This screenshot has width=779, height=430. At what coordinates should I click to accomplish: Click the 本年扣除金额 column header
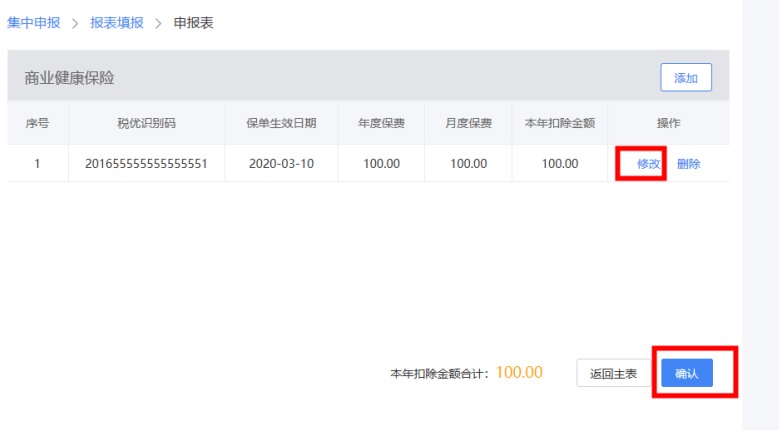pyautogui.click(x=560, y=124)
